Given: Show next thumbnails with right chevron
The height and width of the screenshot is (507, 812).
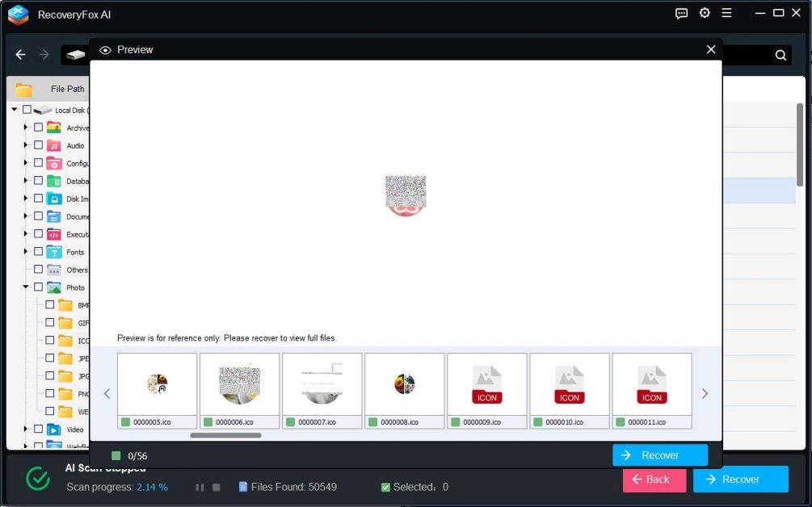Looking at the screenshot, I should pyautogui.click(x=705, y=394).
